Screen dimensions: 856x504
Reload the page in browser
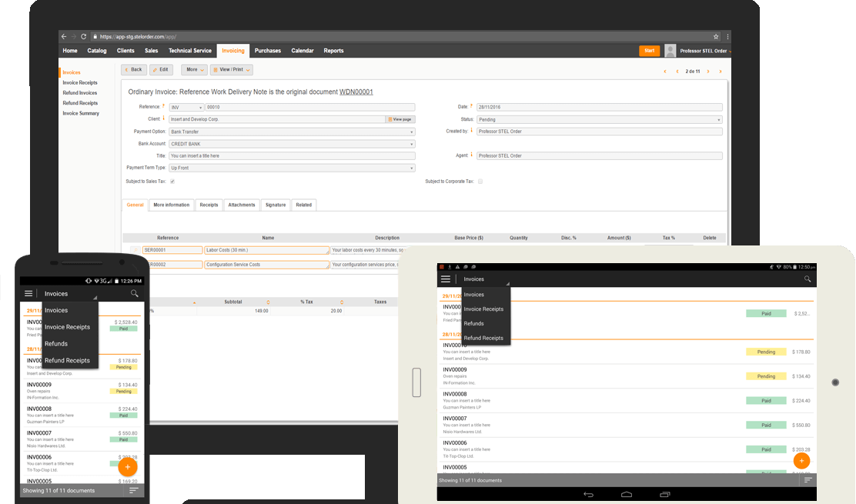(84, 36)
